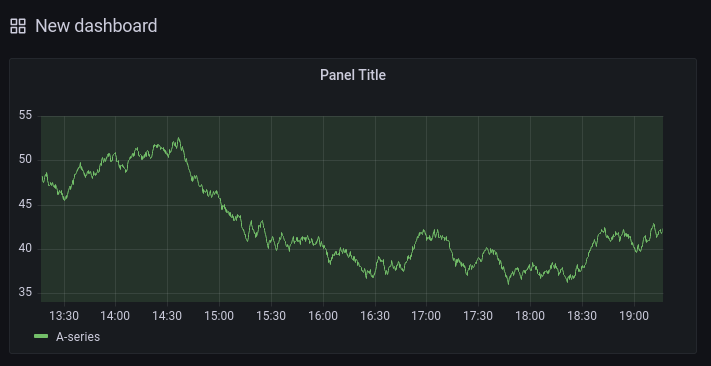Click the 15:30 time axis label
The image size is (711, 366).
tap(271, 316)
